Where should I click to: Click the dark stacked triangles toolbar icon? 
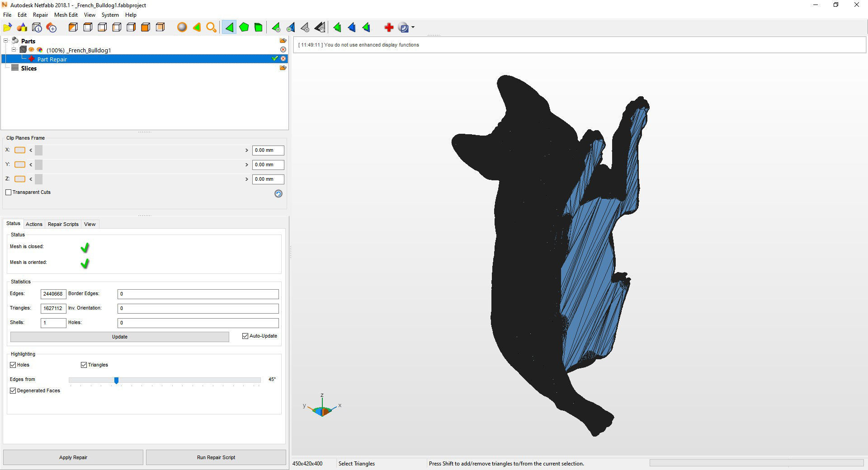pyautogui.click(x=320, y=28)
